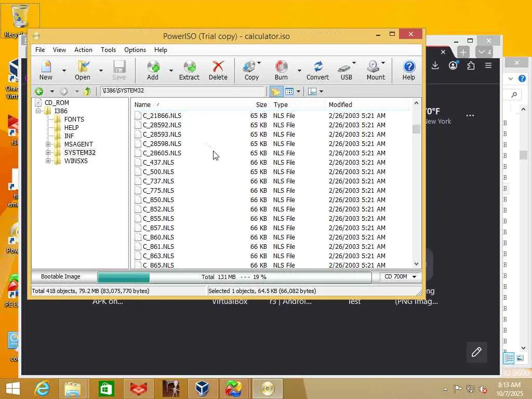Select the HELP folder in tree
The image size is (532, 399).
point(71,128)
